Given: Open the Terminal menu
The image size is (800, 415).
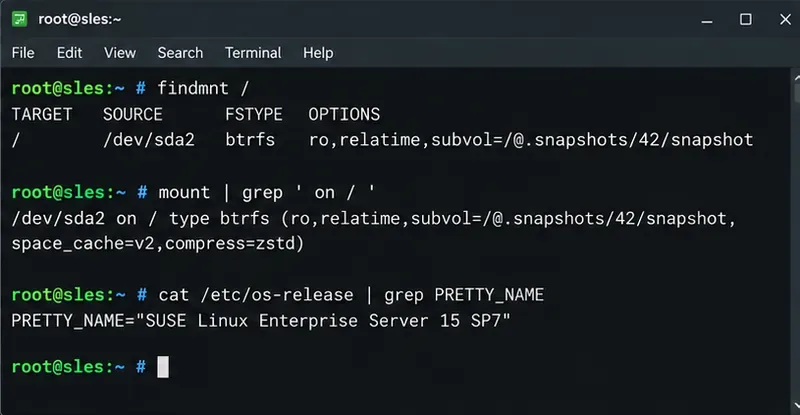Looking at the screenshot, I should 253,53.
